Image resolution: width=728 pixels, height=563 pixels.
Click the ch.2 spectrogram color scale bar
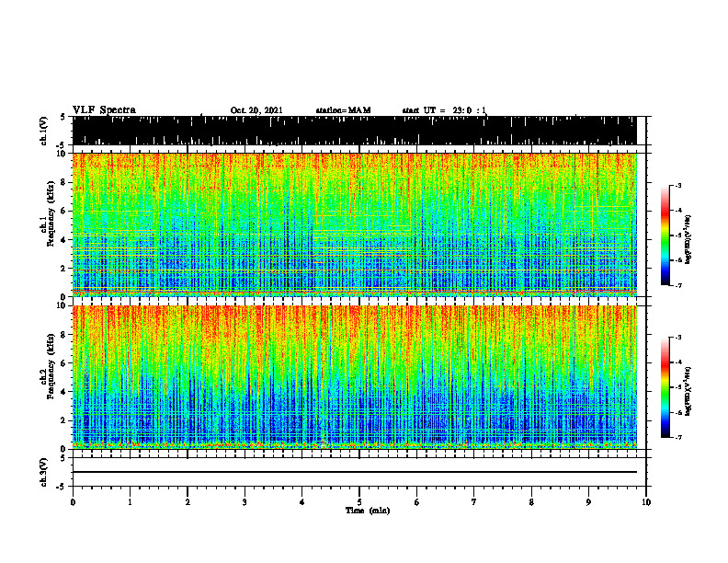point(665,387)
